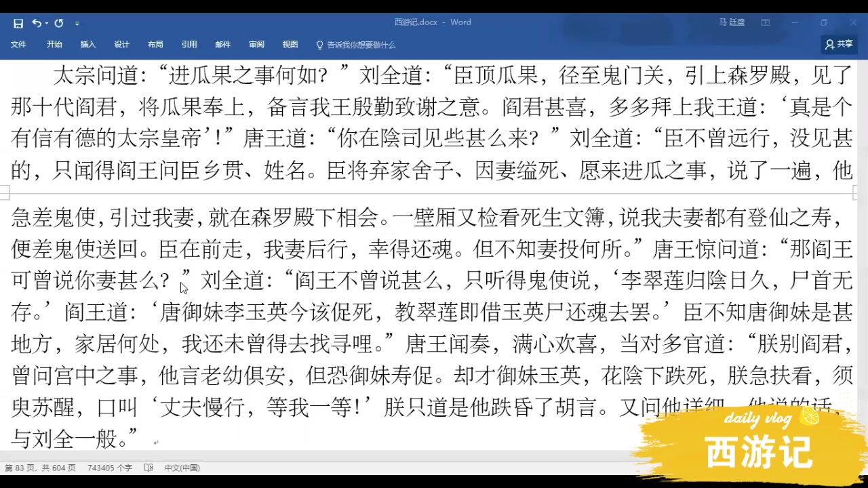Click the line starting 的,只闻得阎王问臣乡贯
The width and height of the screenshot is (868, 488).
coord(431,170)
